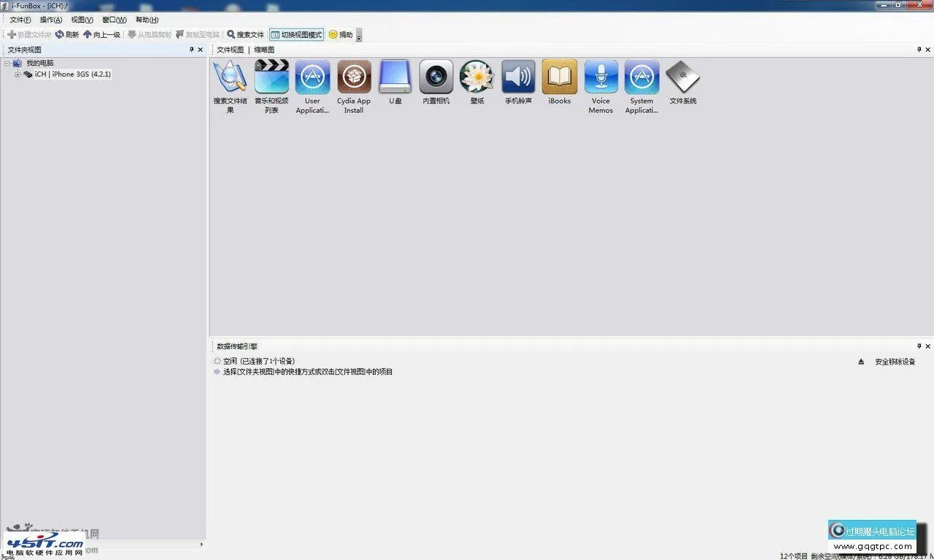Pin the 数据传输引擎 panel
The width and height of the screenshot is (934, 560).
coord(919,346)
